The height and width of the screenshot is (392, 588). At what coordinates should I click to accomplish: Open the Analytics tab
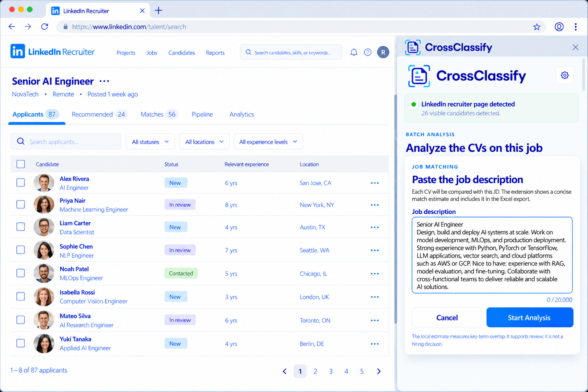242,114
